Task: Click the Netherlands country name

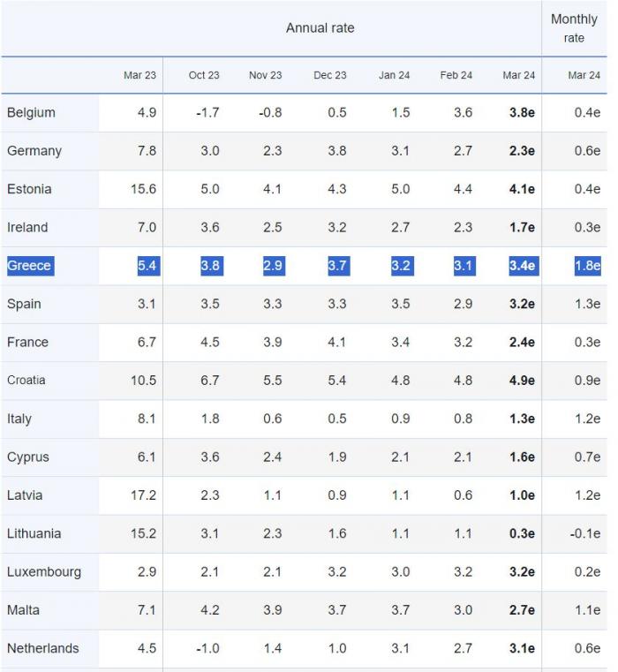Action: point(42,648)
